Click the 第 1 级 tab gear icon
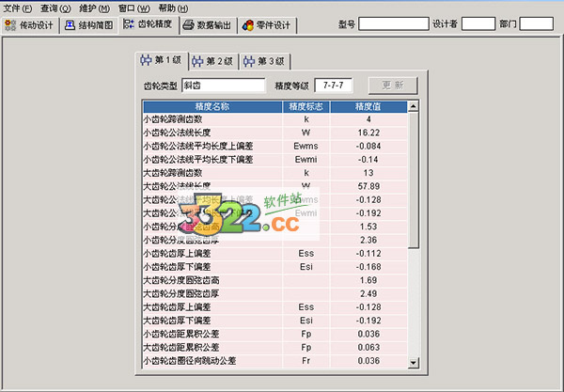This screenshot has width=564, height=392. (x=146, y=60)
